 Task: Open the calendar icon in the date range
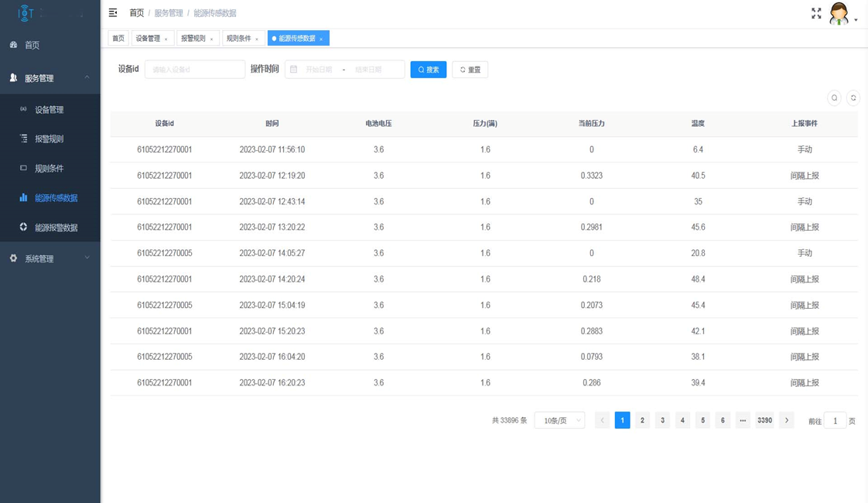tap(294, 70)
